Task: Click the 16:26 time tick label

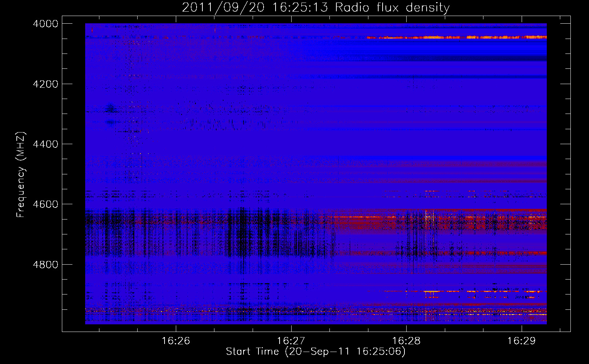Action: click(x=176, y=341)
